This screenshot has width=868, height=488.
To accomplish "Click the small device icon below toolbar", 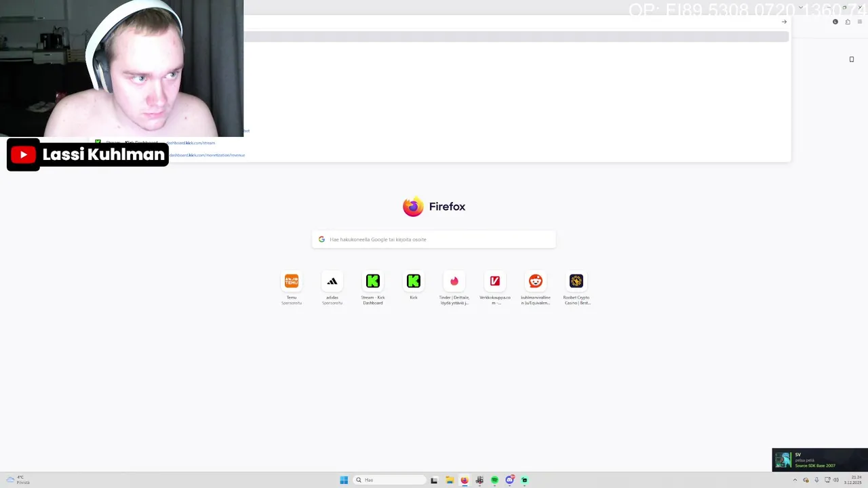I will [x=852, y=60].
